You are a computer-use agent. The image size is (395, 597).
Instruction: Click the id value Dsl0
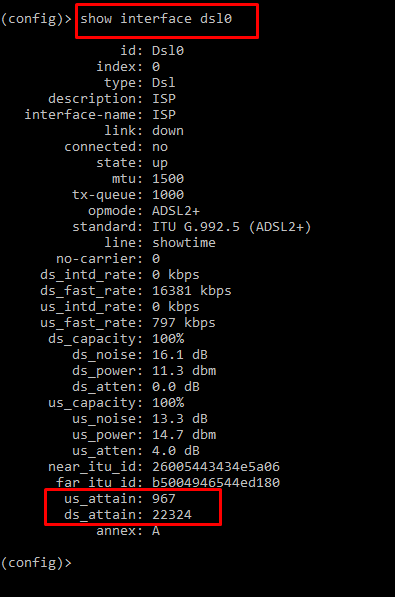[x=168, y=51]
